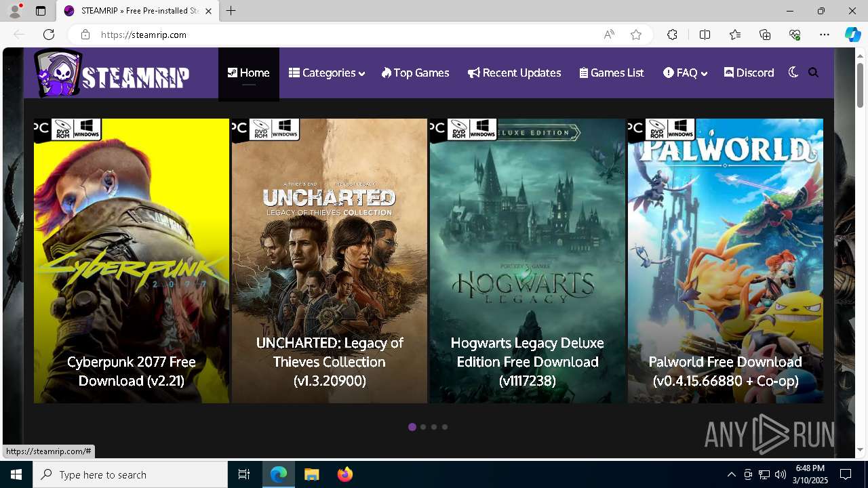Open Hogwarts Legacy Deluxe Edition thumbnail
The width and height of the screenshot is (868, 488).
[x=528, y=261]
